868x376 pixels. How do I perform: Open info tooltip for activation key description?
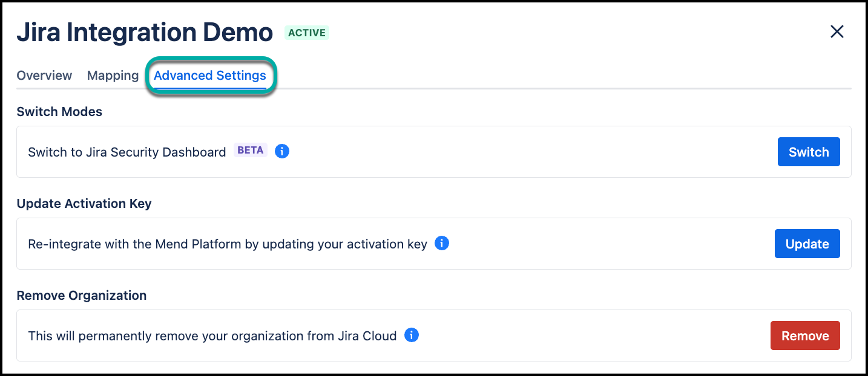pyautogui.click(x=442, y=244)
